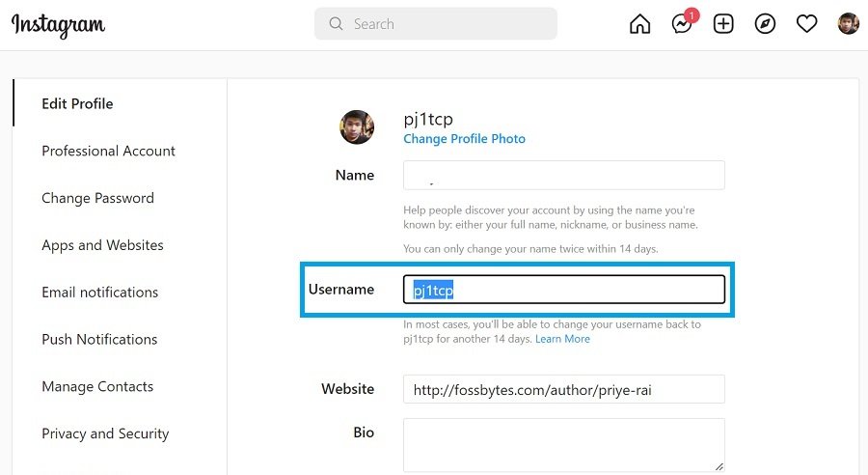Open Apps and Websites section

(102, 245)
